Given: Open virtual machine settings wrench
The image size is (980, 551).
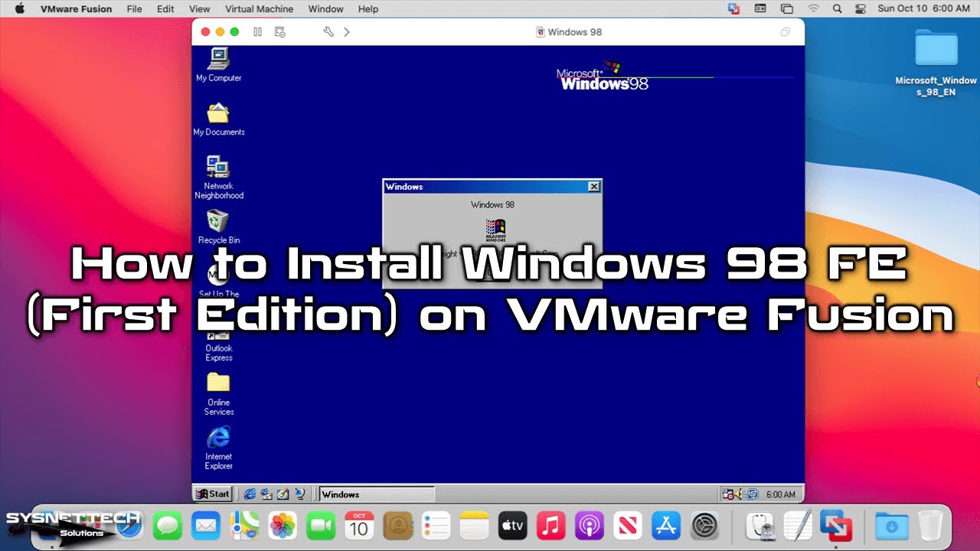Looking at the screenshot, I should pyautogui.click(x=328, y=32).
